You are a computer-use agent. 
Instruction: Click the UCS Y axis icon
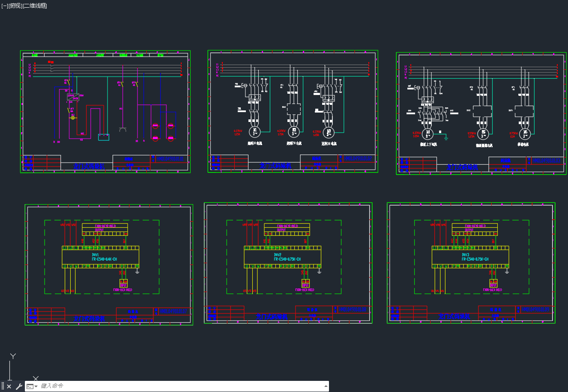[13, 356]
